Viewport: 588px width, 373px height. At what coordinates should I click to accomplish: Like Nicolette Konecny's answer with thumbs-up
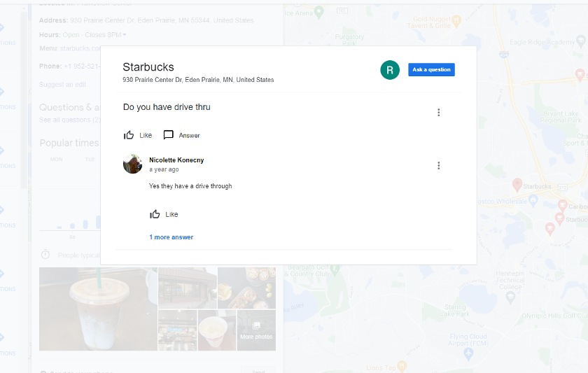tap(155, 214)
